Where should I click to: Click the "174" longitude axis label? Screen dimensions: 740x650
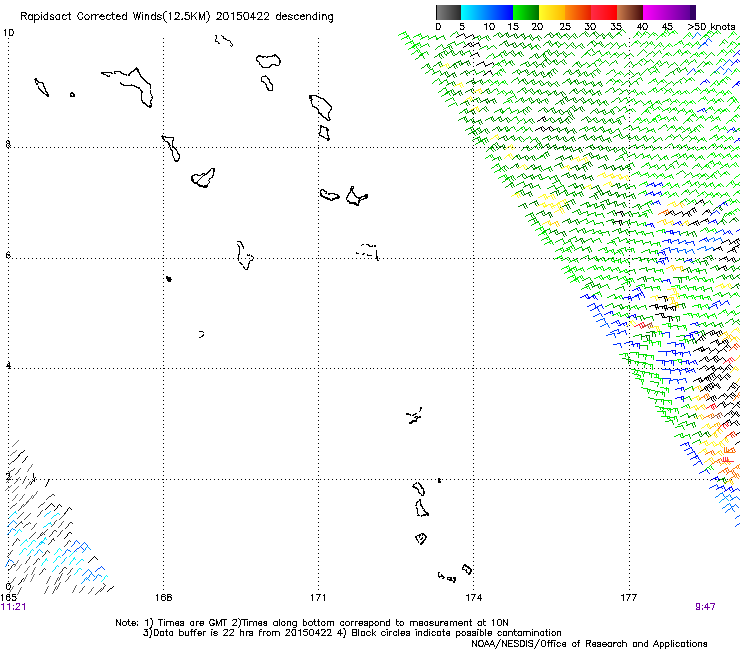click(x=473, y=598)
